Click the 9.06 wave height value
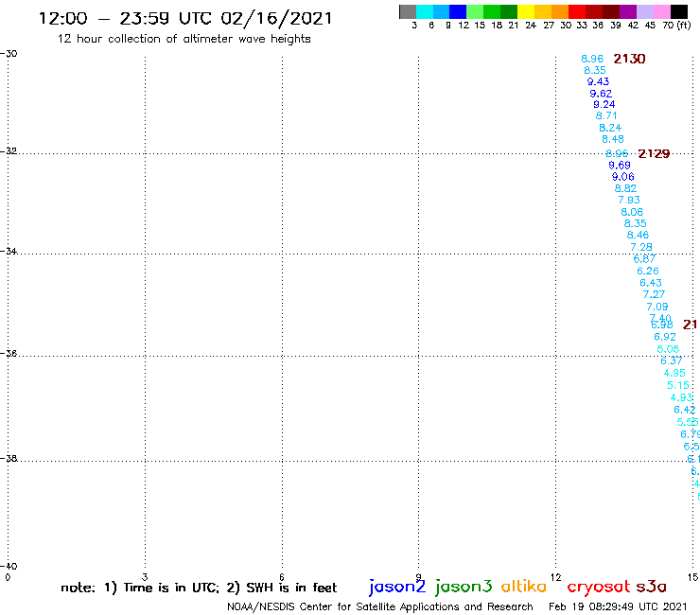The height and width of the screenshot is (615, 700). pyautogui.click(x=623, y=177)
